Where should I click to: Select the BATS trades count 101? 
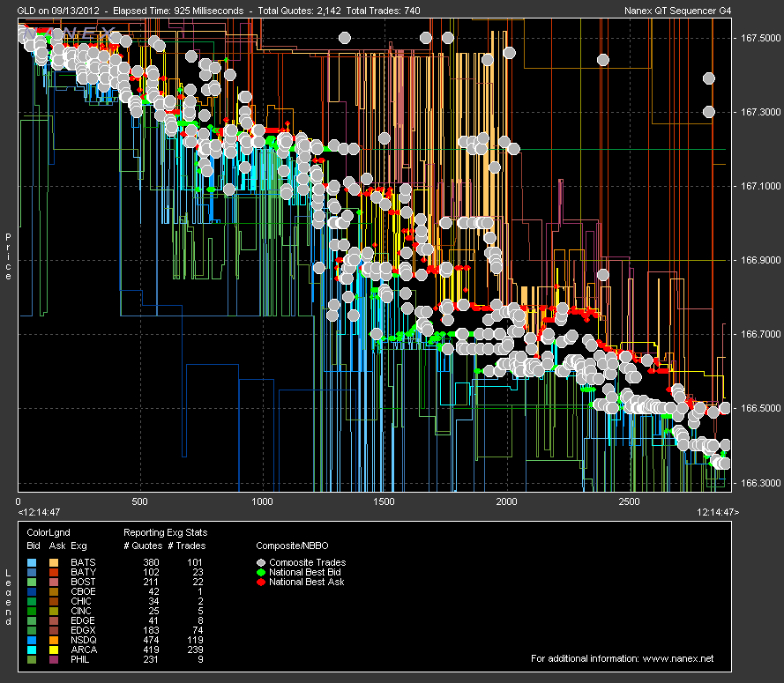pos(195,562)
